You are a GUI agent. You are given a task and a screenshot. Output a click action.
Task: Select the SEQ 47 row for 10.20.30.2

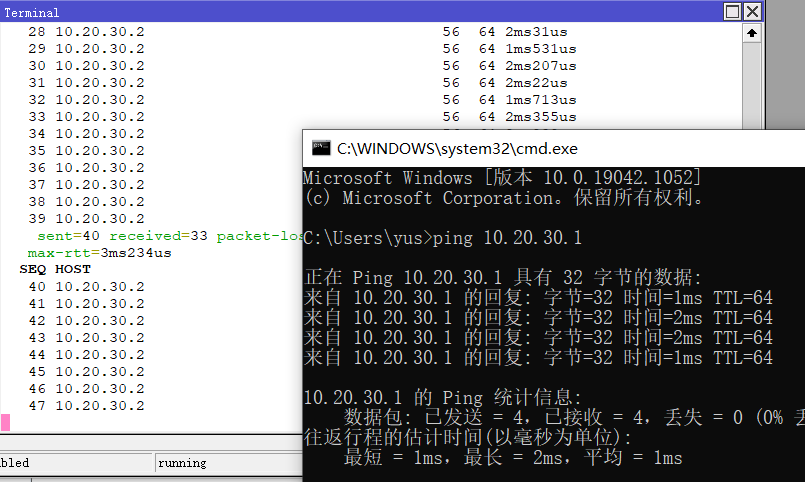click(86, 406)
